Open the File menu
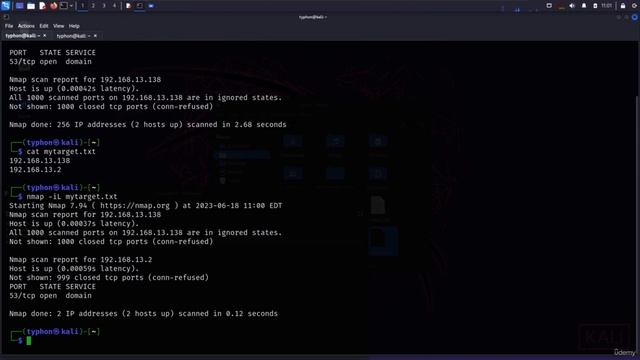 pos(9,26)
